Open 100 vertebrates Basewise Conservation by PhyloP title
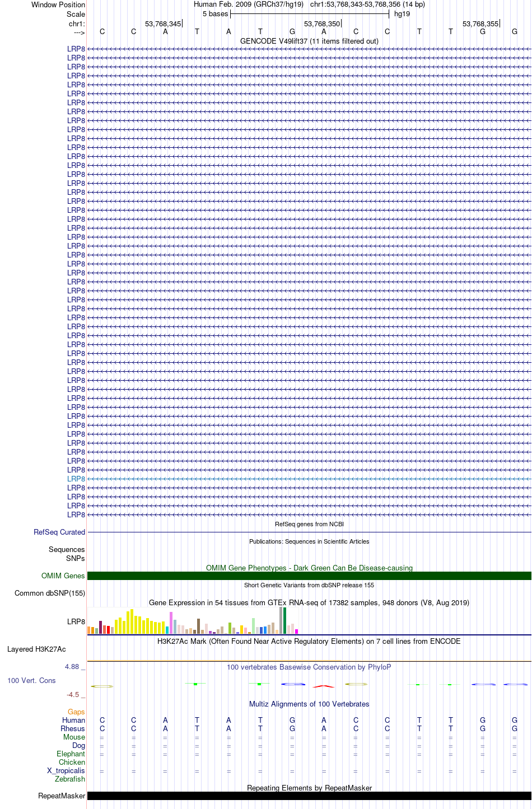Image resolution: width=532 pixels, height=809 pixels. click(309, 667)
